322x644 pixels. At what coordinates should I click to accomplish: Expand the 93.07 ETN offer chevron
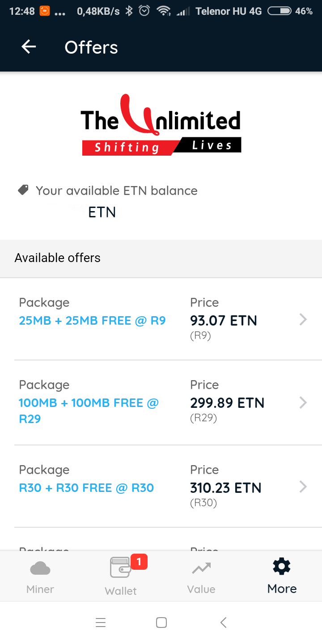click(303, 319)
